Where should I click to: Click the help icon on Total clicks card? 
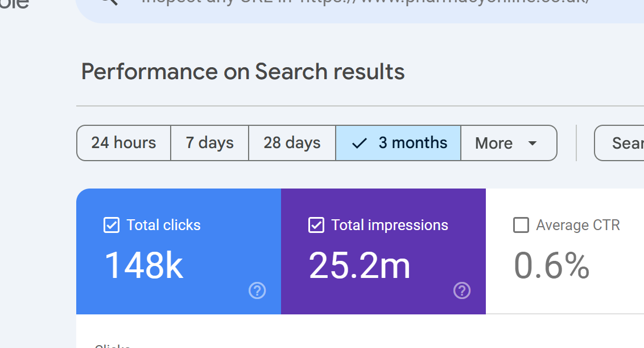(257, 291)
